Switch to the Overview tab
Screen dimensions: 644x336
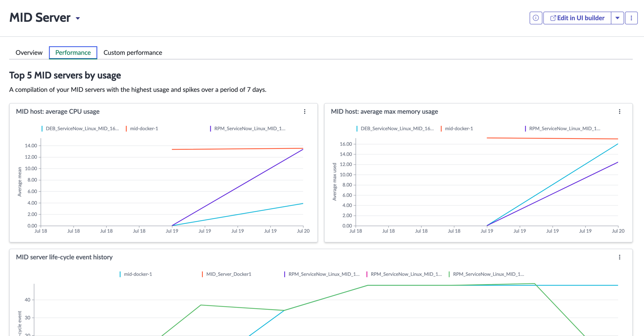[29, 53]
